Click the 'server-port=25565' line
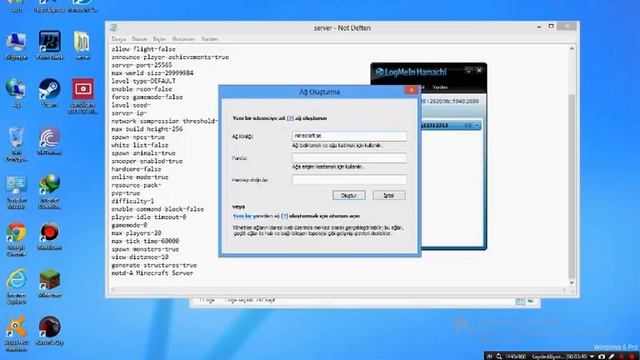This screenshot has width=640, height=360. pos(142,65)
